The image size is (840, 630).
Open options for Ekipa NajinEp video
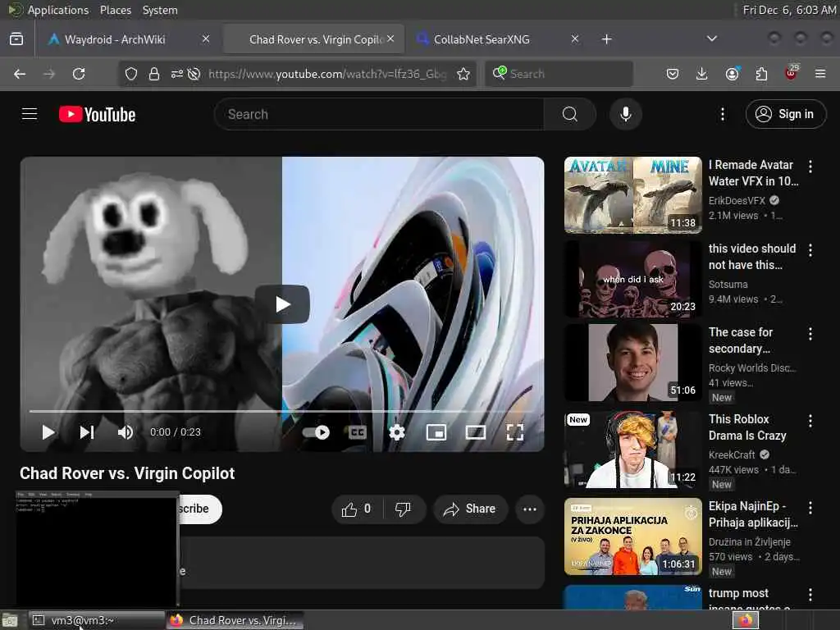tap(810, 508)
